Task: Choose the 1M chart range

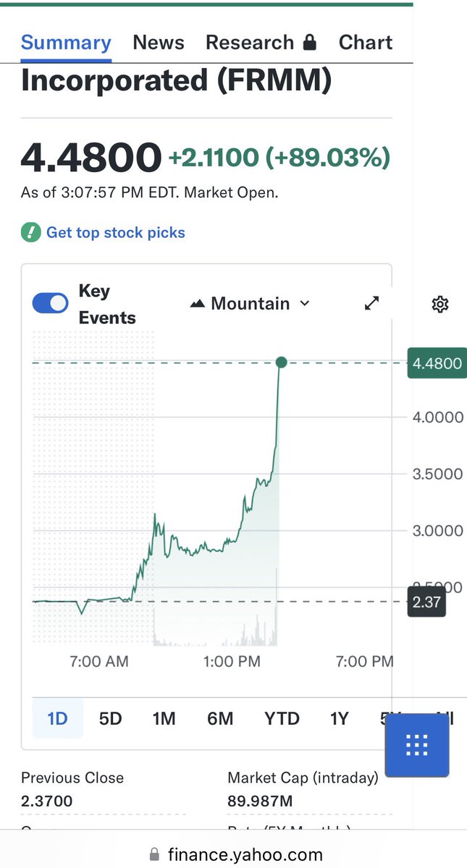Action: click(x=164, y=718)
